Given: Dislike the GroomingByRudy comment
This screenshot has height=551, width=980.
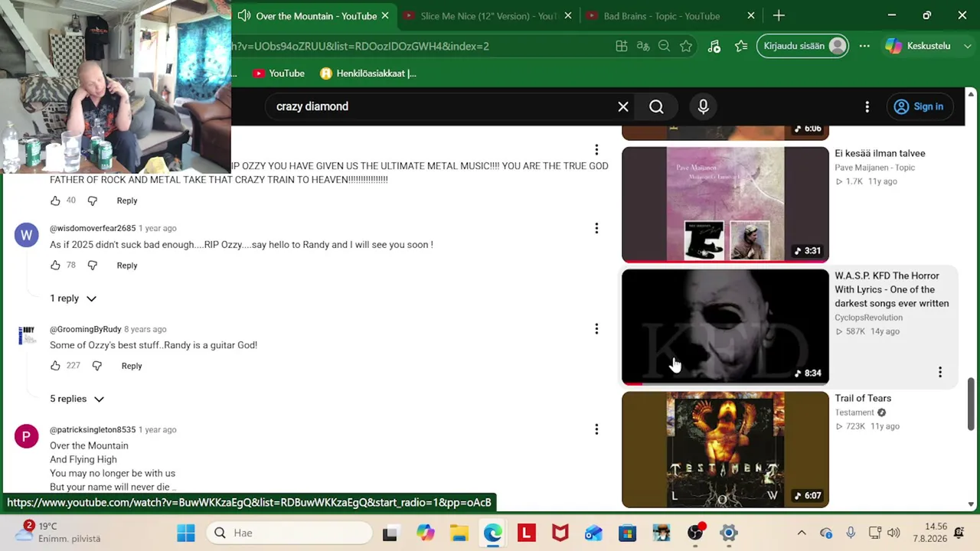Looking at the screenshot, I should [97, 366].
